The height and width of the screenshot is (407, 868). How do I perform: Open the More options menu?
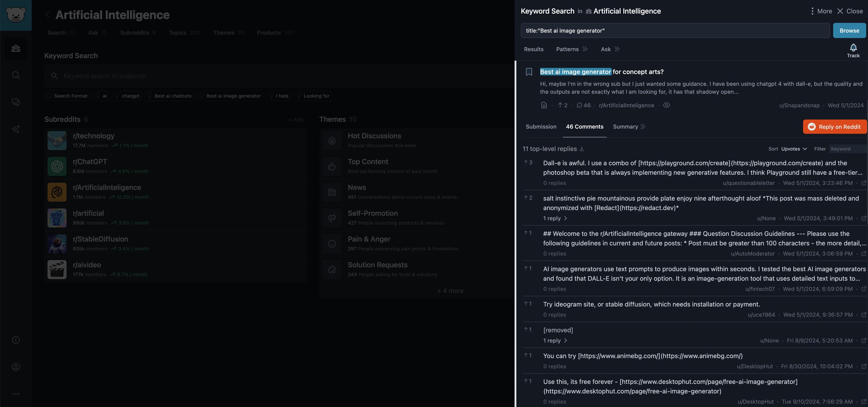pyautogui.click(x=821, y=11)
